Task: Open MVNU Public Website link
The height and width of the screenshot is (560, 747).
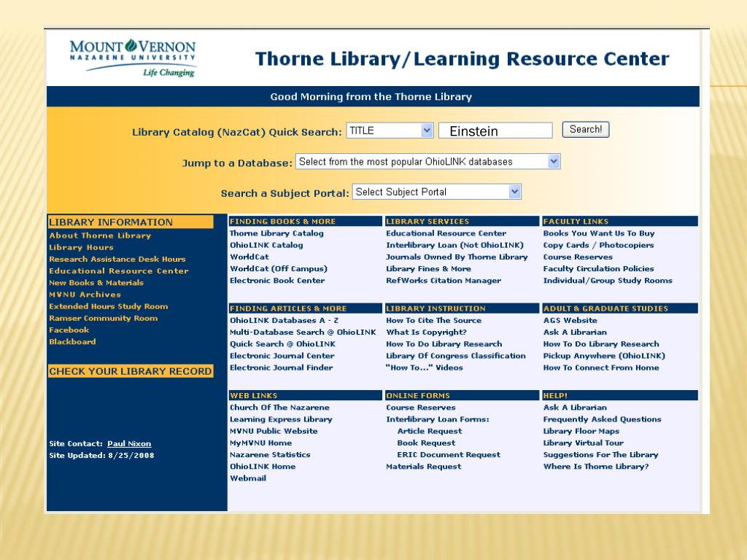Action: click(x=274, y=431)
